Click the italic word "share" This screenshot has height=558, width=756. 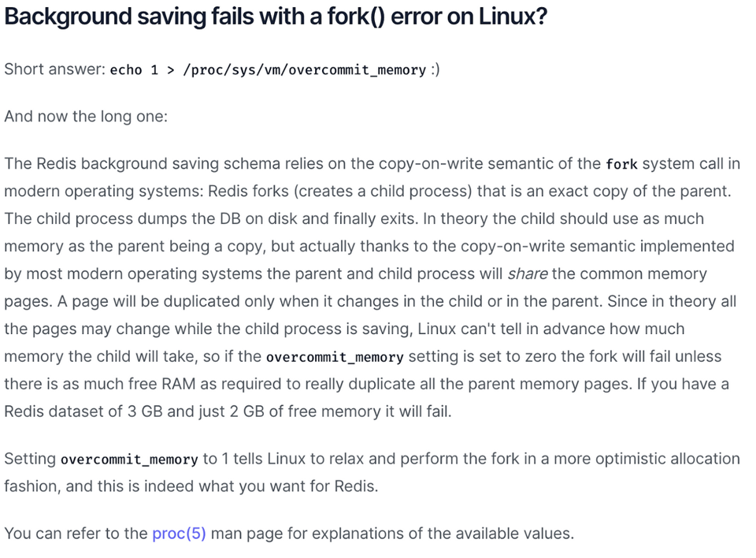point(528,274)
